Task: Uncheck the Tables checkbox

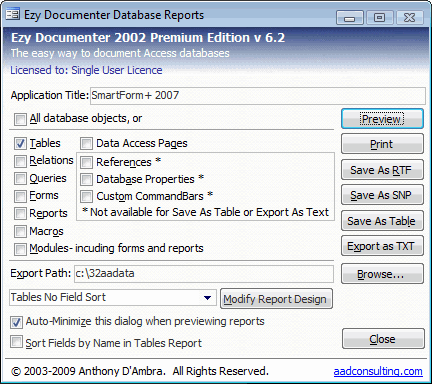Action: pos(20,144)
